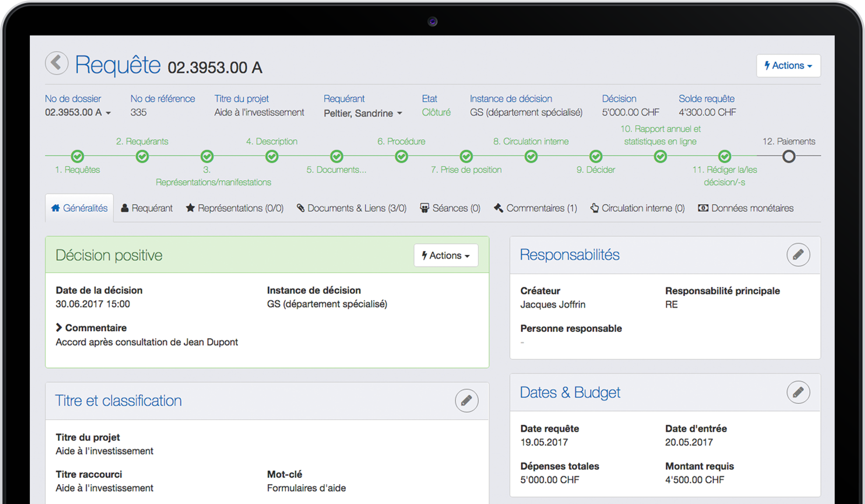Click the reference number 335
865x504 pixels.
coord(138,112)
